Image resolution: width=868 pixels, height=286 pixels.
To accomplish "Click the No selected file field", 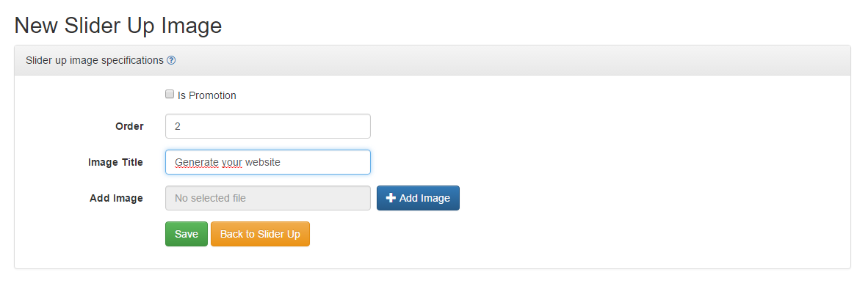I will (268, 198).
